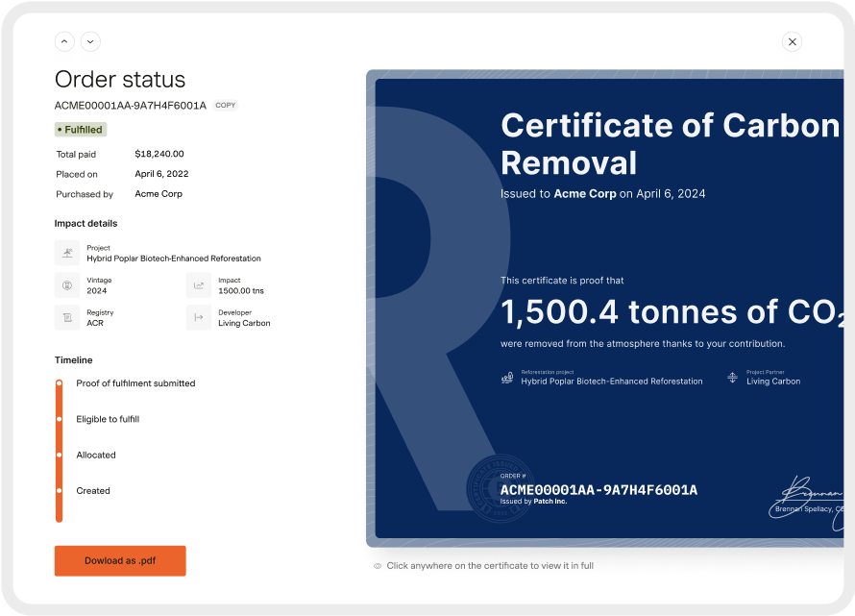The image size is (855, 616).
Task: Click the Purchased by value Acme Corp
Action: point(159,194)
